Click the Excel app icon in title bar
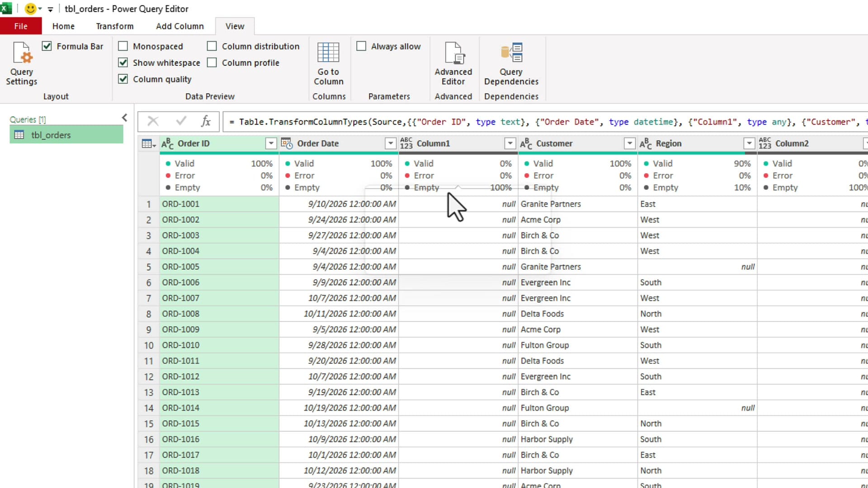The image size is (868, 488). coord(6,9)
